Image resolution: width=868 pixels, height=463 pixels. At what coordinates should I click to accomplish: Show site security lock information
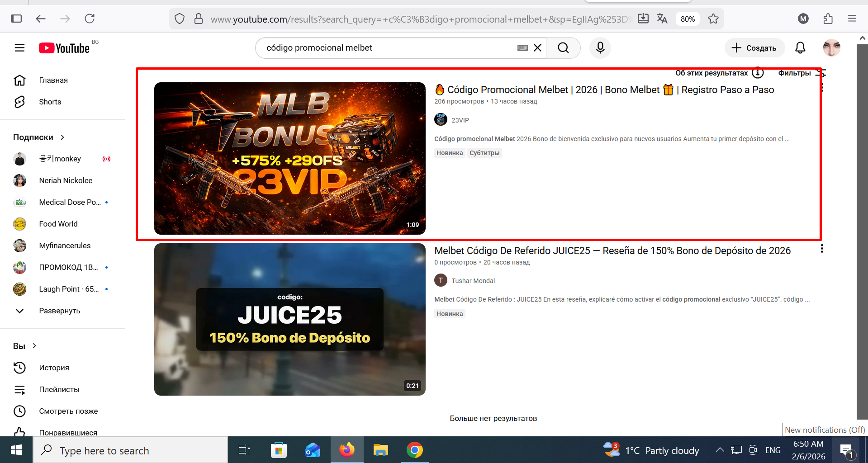(x=198, y=19)
